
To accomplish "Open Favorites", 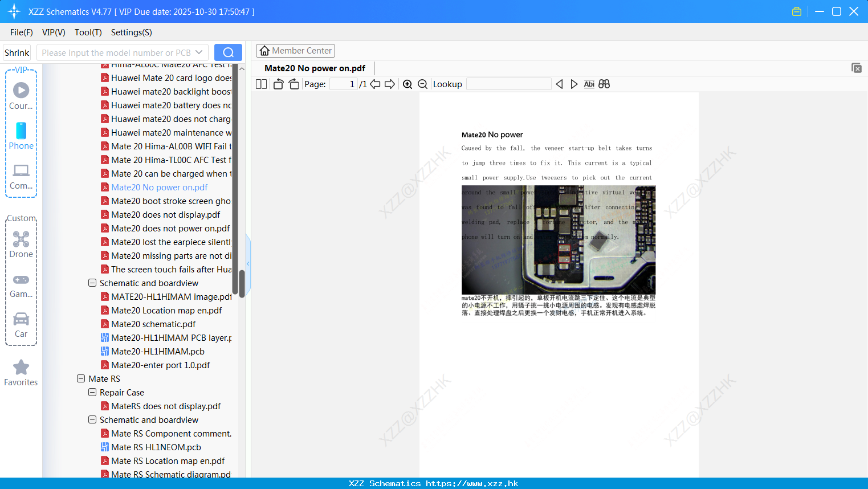I will click(21, 373).
